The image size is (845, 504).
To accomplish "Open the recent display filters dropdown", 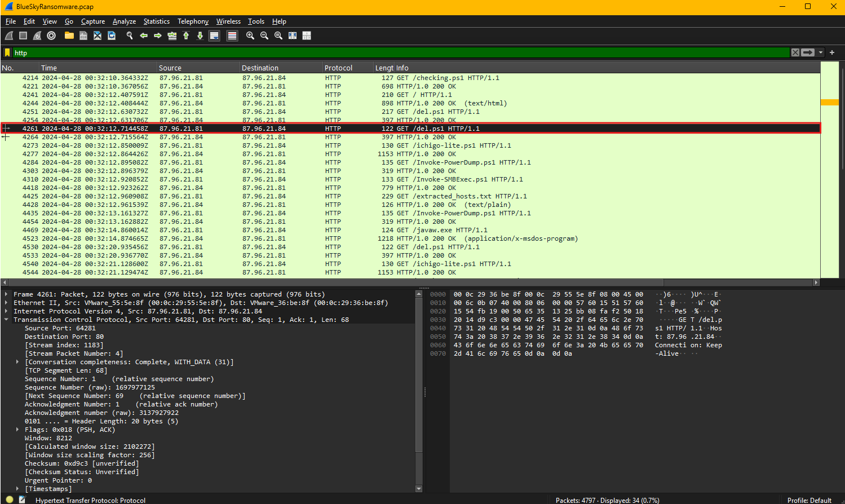I will [x=821, y=52].
